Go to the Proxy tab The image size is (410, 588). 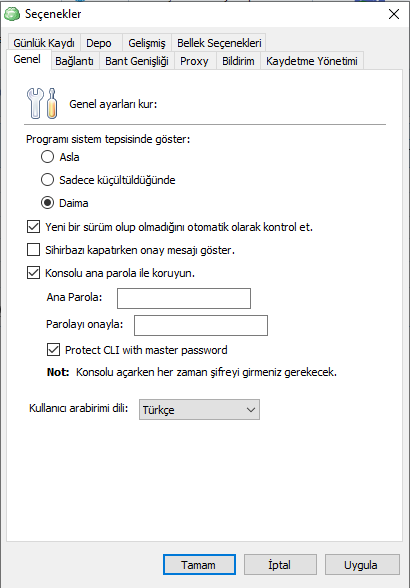tap(194, 61)
